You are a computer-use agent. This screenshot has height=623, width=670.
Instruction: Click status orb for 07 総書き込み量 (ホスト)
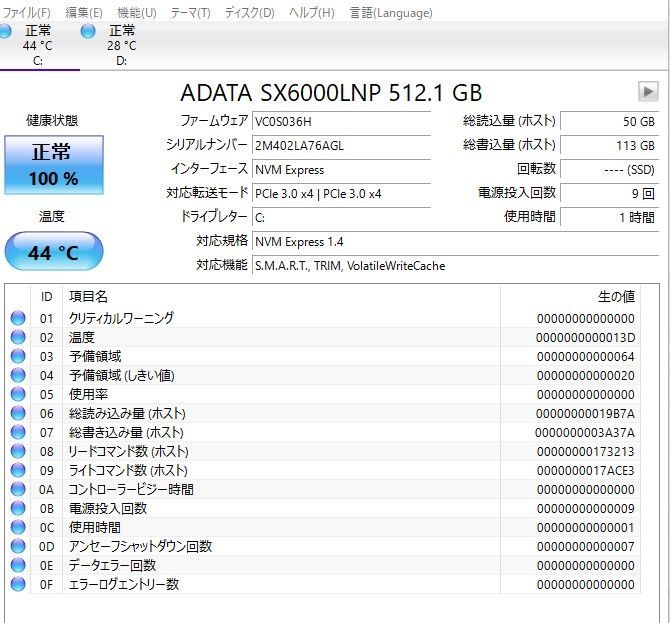click(x=18, y=432)
